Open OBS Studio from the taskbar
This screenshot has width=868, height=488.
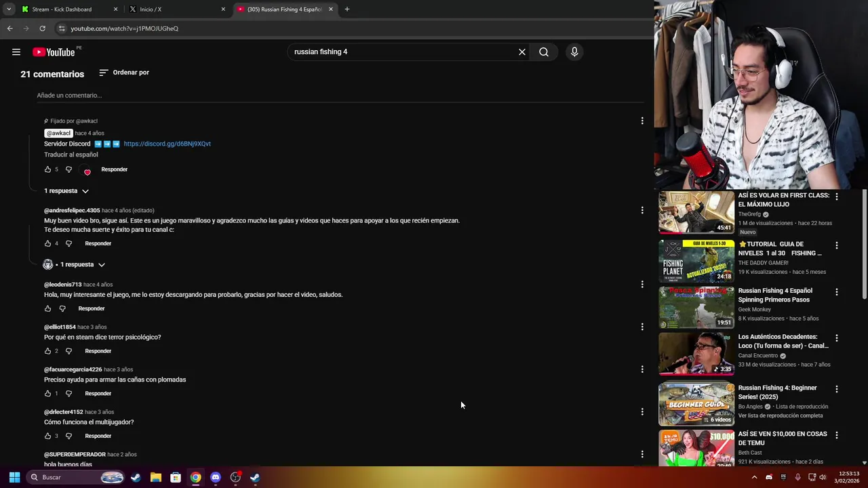235,477
